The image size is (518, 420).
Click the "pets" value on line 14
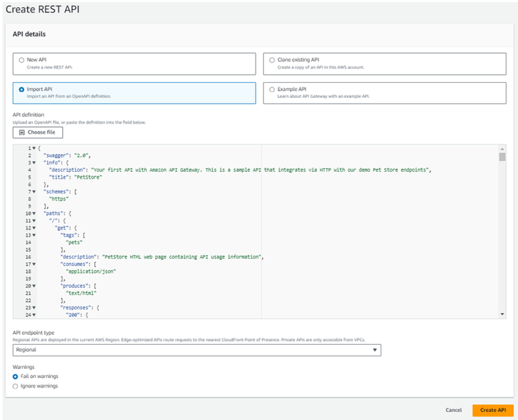tap(74, 243)
